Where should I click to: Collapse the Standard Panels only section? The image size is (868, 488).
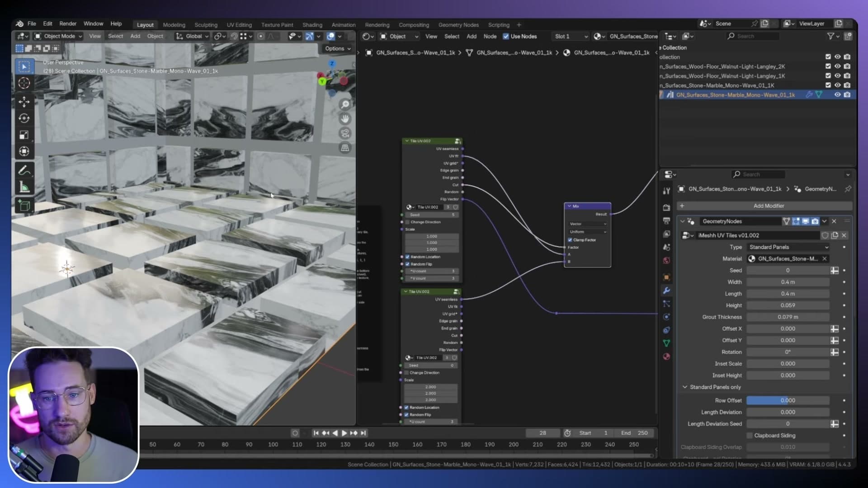tap(684, 387)
